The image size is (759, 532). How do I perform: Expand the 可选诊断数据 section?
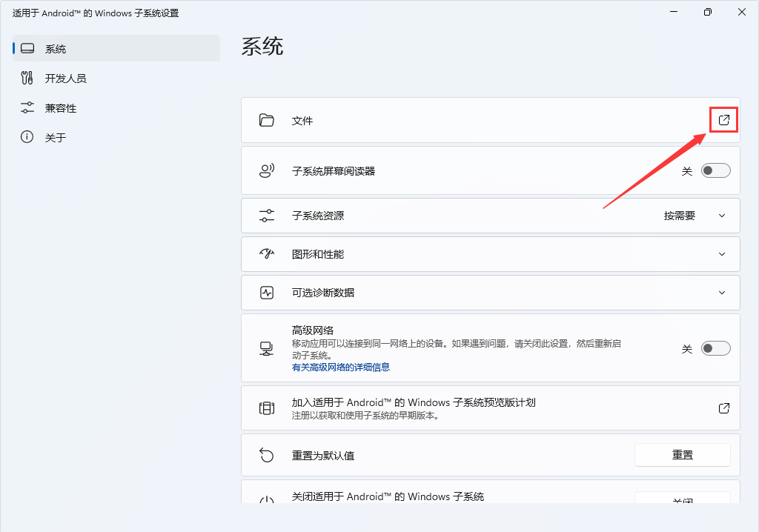pyautogui.click(x=721, y=292)
